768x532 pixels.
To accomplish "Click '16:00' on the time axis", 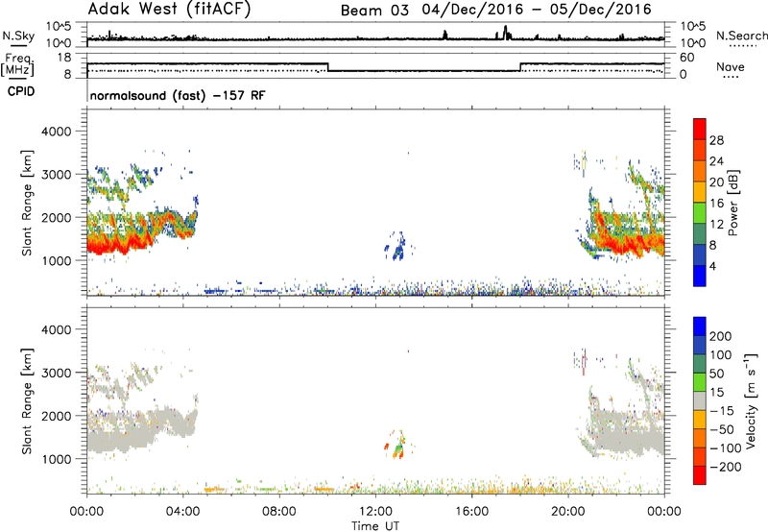I will click(471, 512).
